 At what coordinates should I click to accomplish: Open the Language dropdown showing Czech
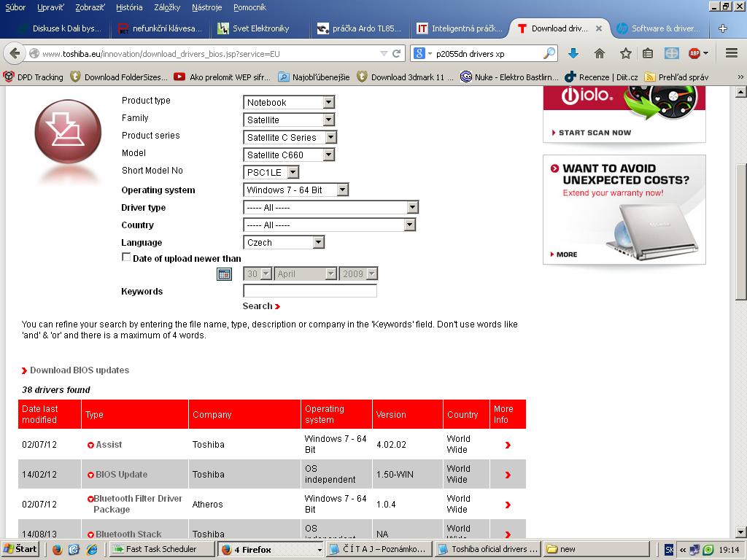[284, 242]
